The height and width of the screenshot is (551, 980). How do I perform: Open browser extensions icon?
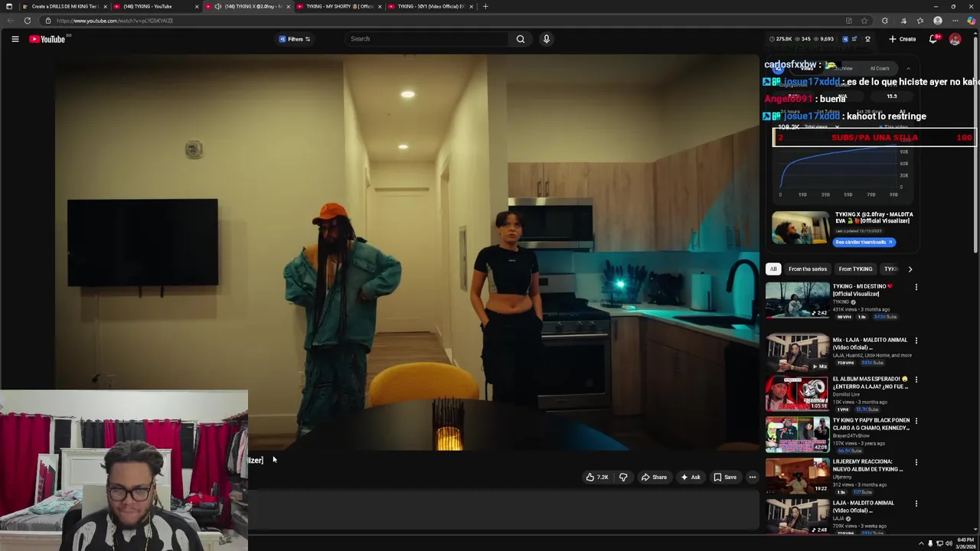[885, 21]
